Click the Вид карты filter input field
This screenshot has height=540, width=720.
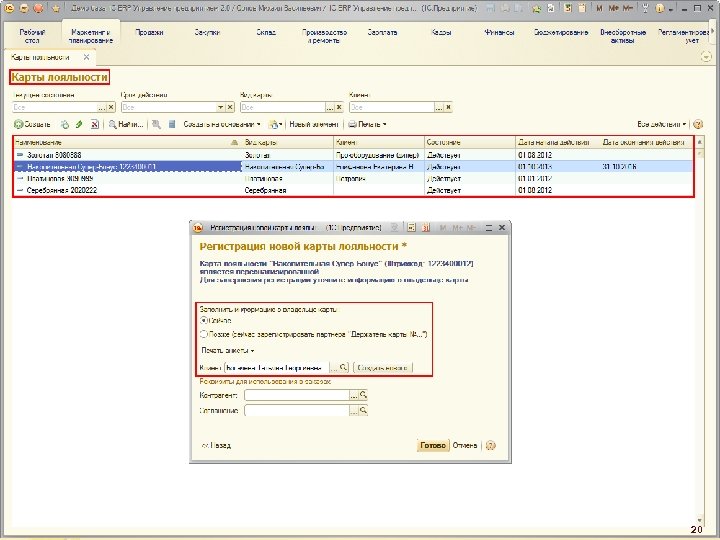(x=283, y=107)
